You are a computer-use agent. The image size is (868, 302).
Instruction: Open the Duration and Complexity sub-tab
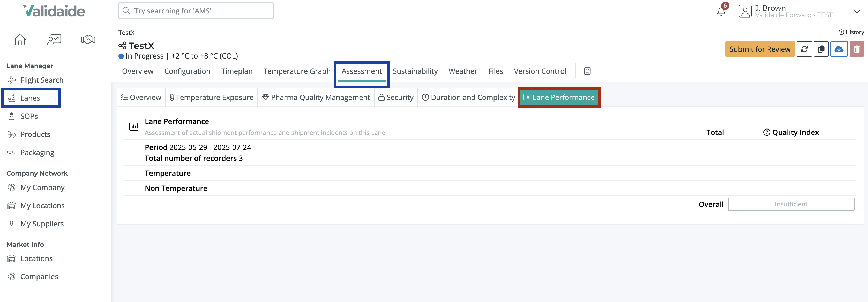pyautogui.click(x=468, y=98)
